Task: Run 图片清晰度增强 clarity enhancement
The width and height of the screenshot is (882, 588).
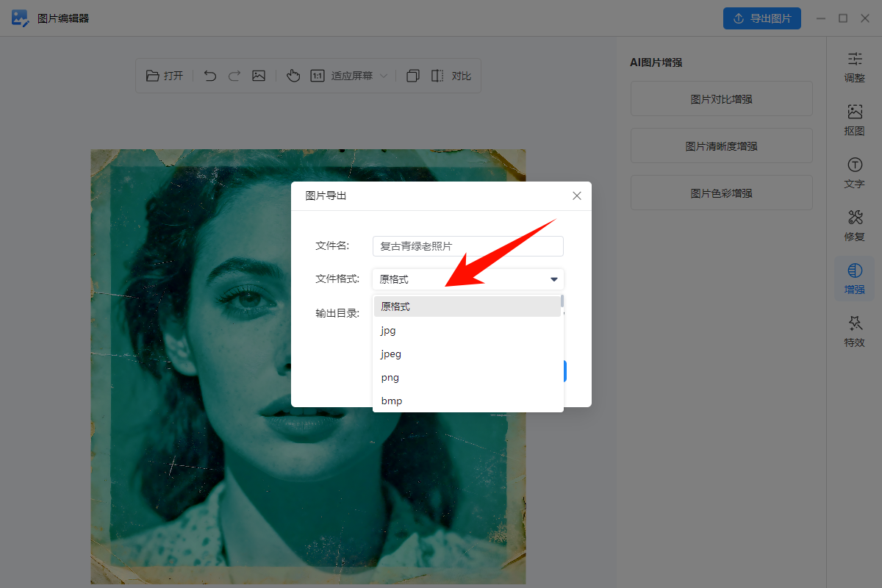Action: click(721, 146)
